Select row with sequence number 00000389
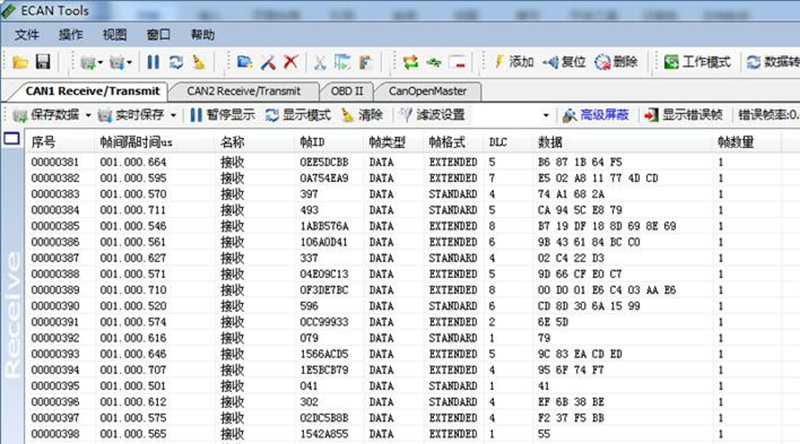This screenshot has height=444, width=800. 48,290
